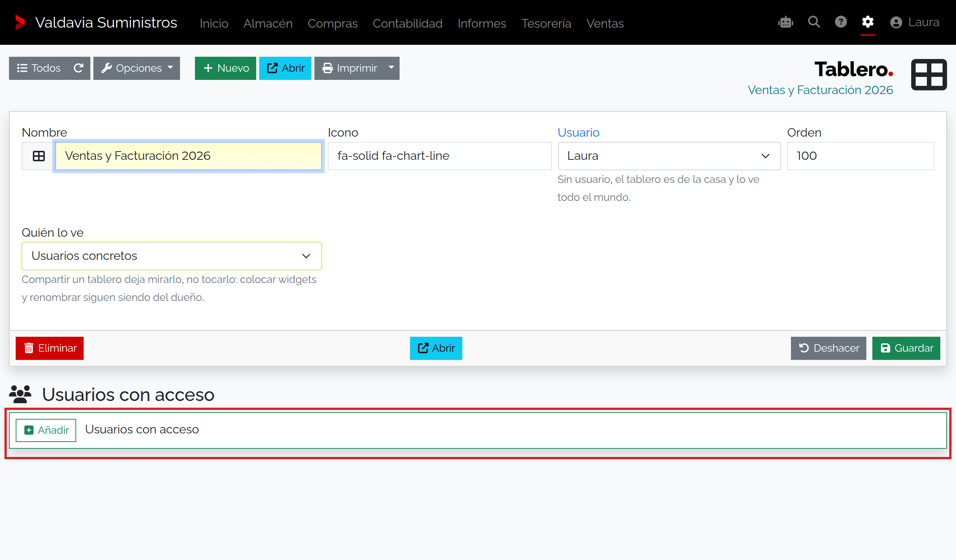Follow the blue Usuario label link
Image resolution: width=956 pixels, height=560 pixels.
[x=578, y=133]
